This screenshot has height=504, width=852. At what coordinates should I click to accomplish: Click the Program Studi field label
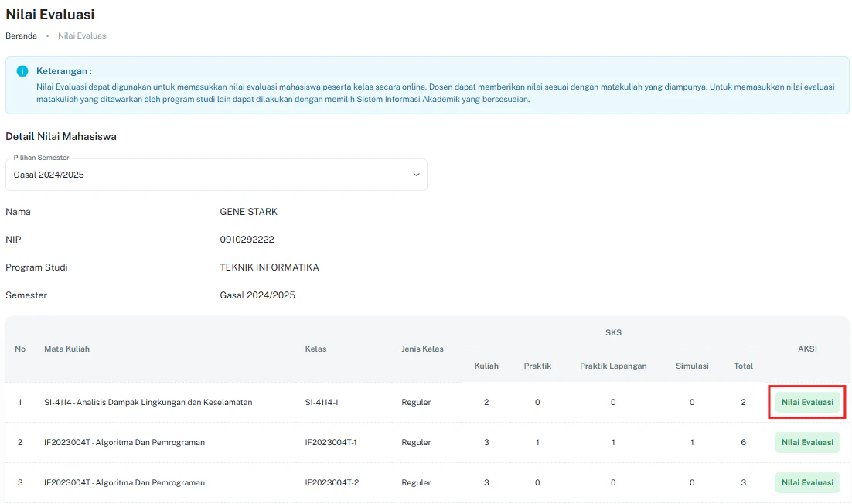coord(36,267)
